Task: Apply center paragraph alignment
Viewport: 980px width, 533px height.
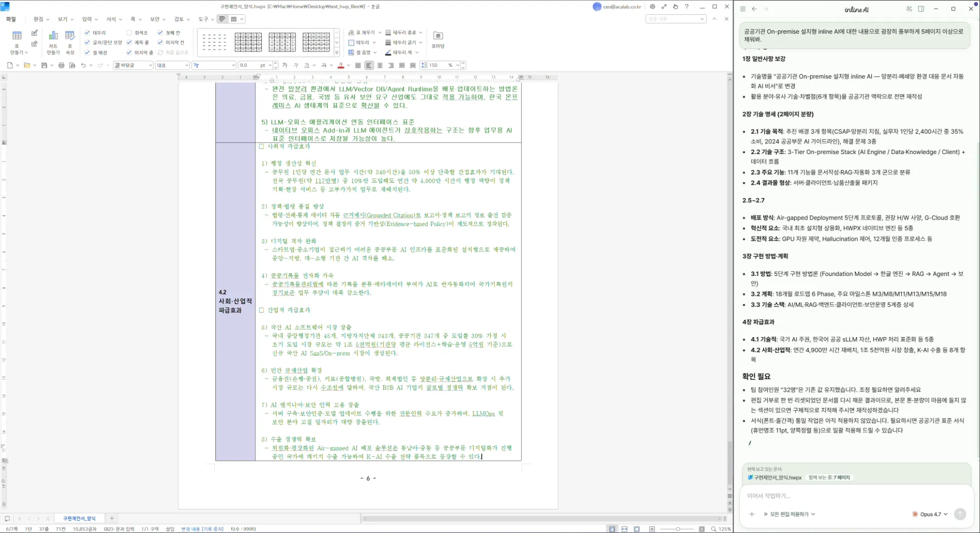Action: tap(380, 65)
